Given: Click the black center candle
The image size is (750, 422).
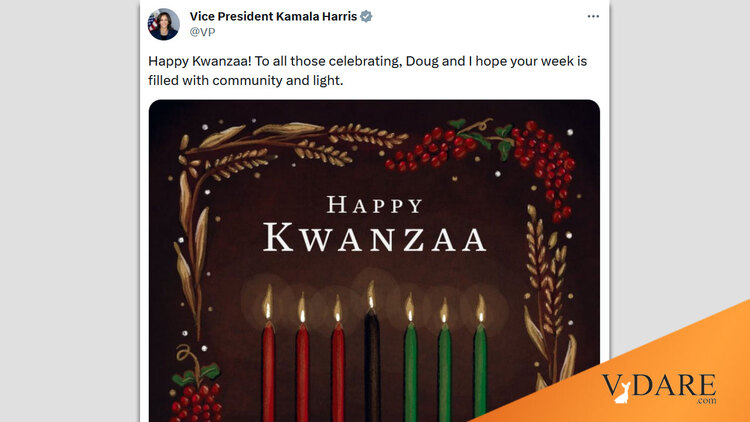Looking at the screenshot, I should point(371,370).
